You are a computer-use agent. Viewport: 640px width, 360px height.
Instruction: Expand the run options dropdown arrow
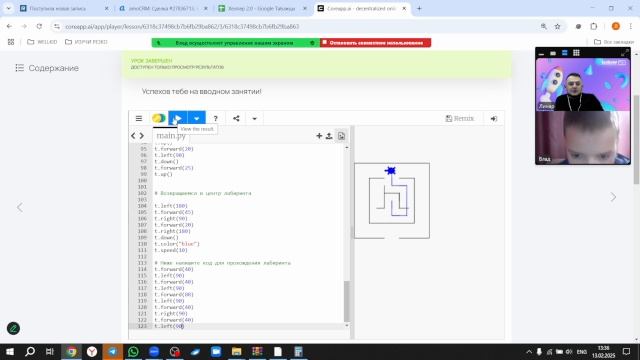pos(197,118)
